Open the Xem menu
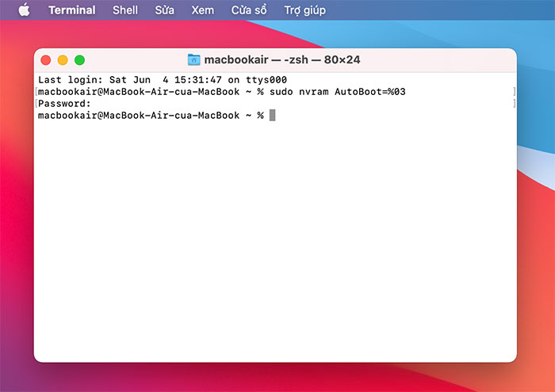 coord(202,10)
